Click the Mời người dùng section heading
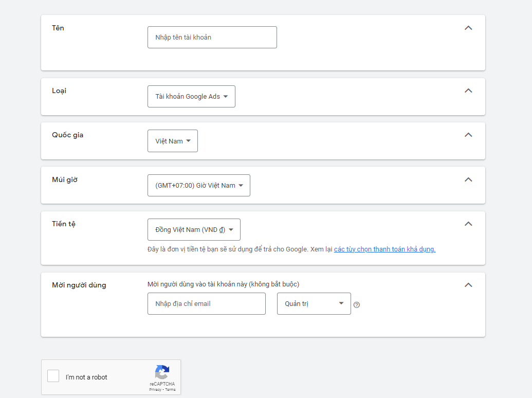 tap(79, 285)
